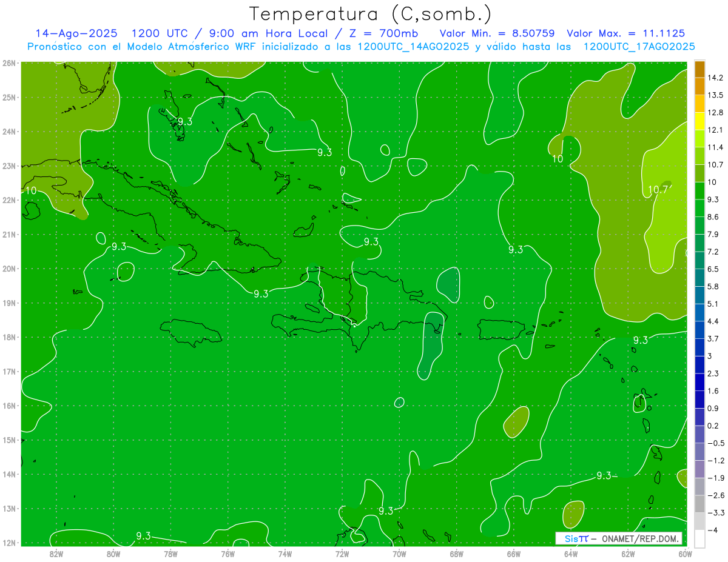
Task: Click the '9.3' contour label south of Cuba near 74W
Action: (x=261, y=293)
